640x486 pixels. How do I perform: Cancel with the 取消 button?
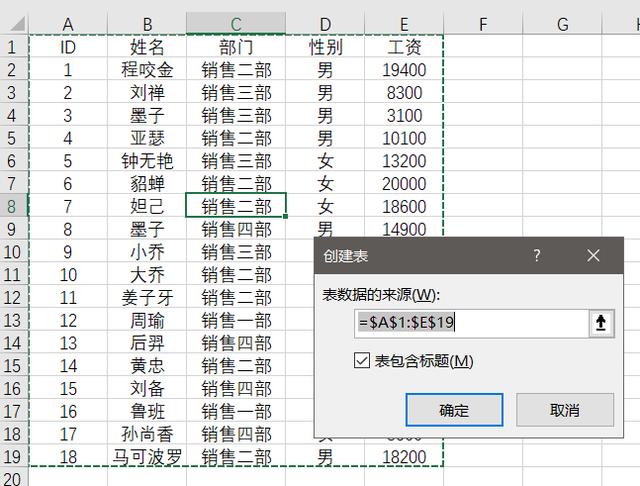[x=565, y=410]
